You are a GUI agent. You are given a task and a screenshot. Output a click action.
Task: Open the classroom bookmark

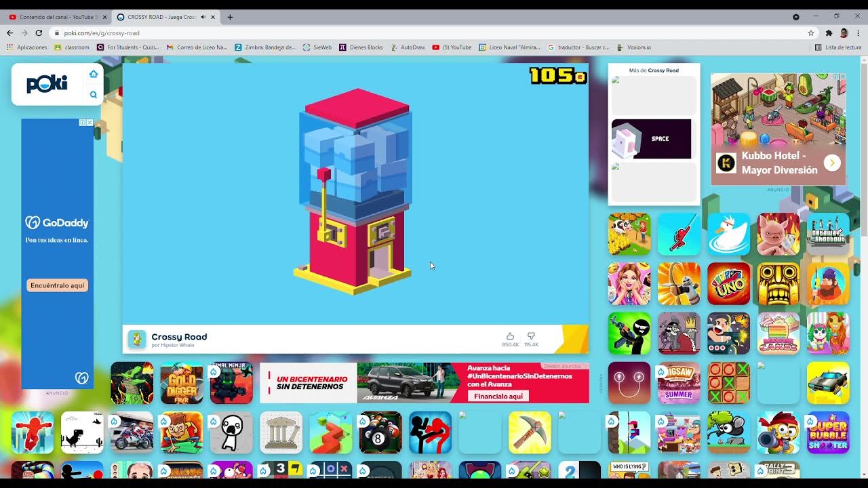(72, 47)
